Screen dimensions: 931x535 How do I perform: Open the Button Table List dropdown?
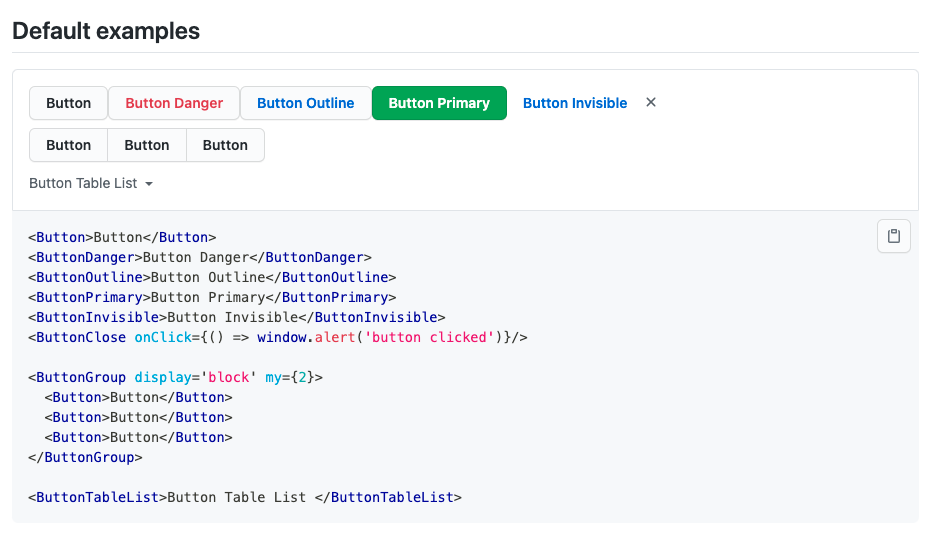[91, 183]
